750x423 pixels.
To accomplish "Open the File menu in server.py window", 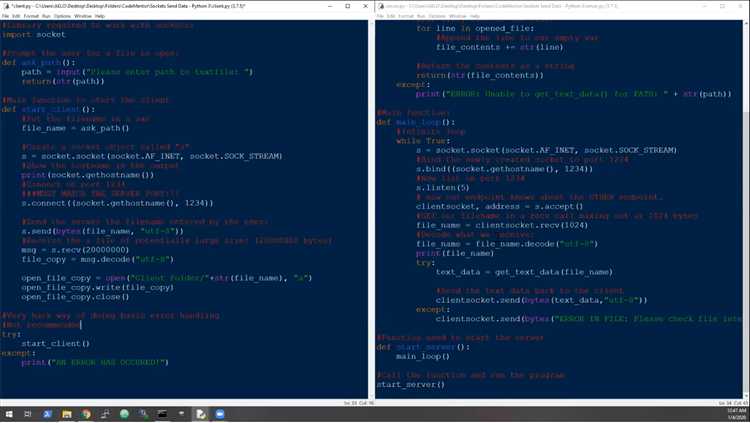I will pos(380,16).
